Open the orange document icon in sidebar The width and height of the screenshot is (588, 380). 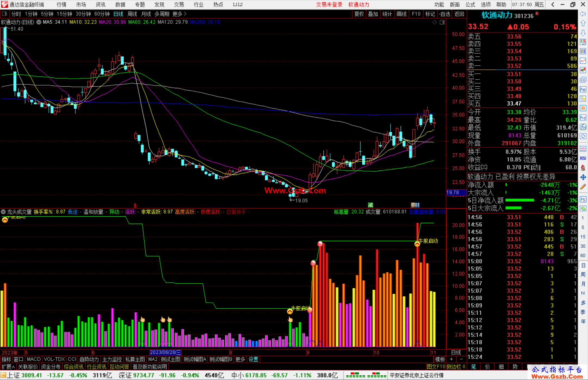tap(583, 108)
